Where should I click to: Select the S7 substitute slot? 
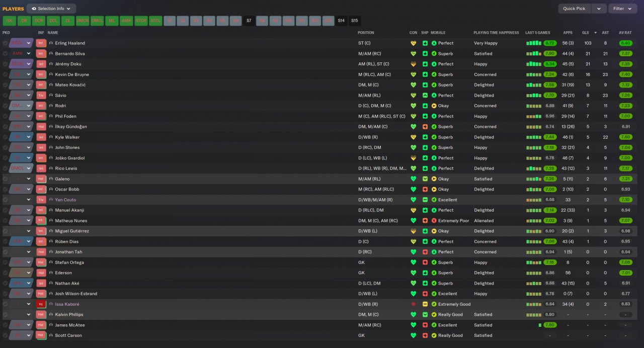coord(249,21)
